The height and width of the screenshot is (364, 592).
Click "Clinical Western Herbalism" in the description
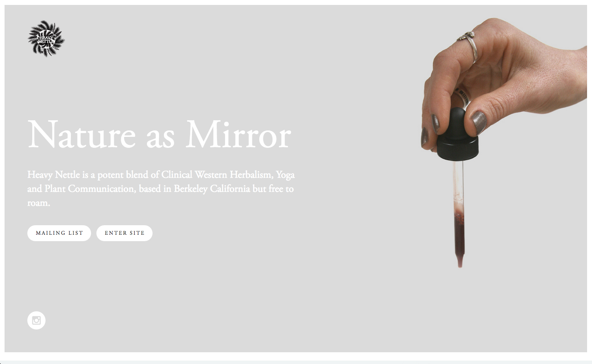[216, 175]
